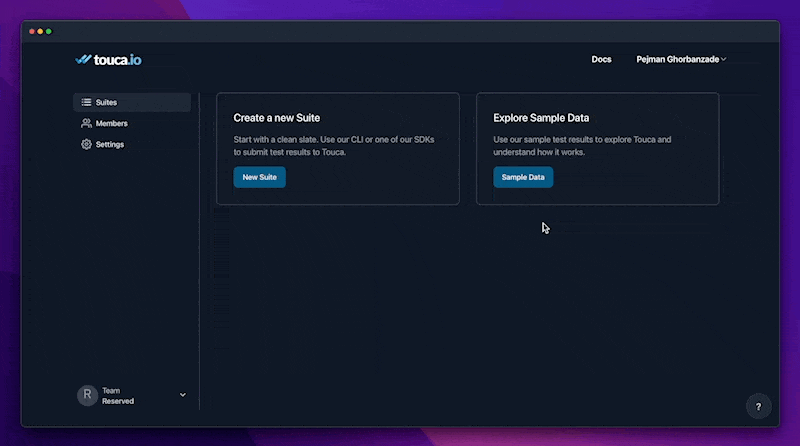Click the Create a new Suite heading
The height and width of the screenshot is (446, 800).
point(277,118)
